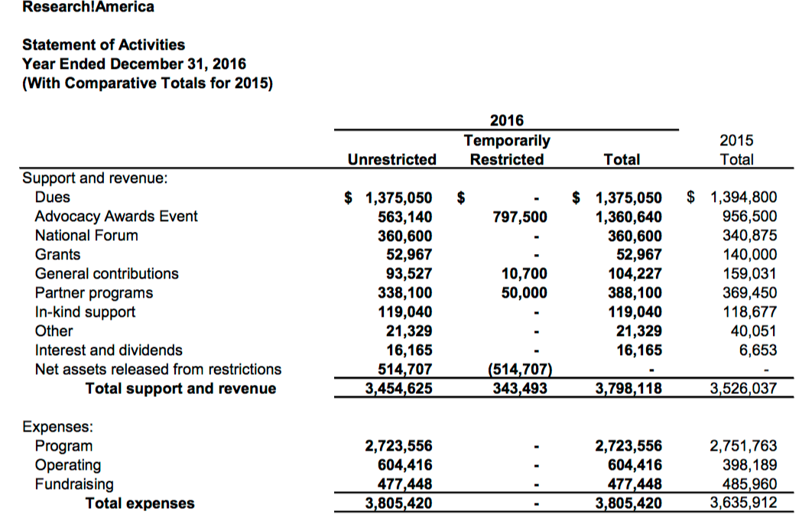Viewport: 812px width, 518px height.
Task: Select the 3,635,912 2015 expenses total
Action: tap(743, 503)
